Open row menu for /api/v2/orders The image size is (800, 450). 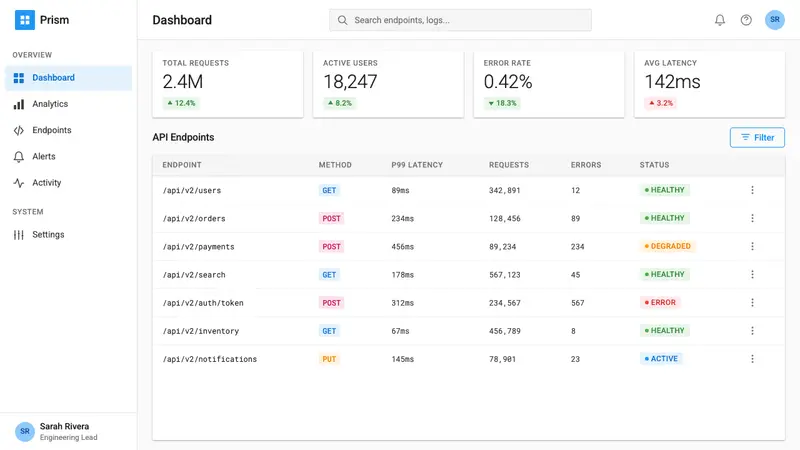[x=752, y=218]
